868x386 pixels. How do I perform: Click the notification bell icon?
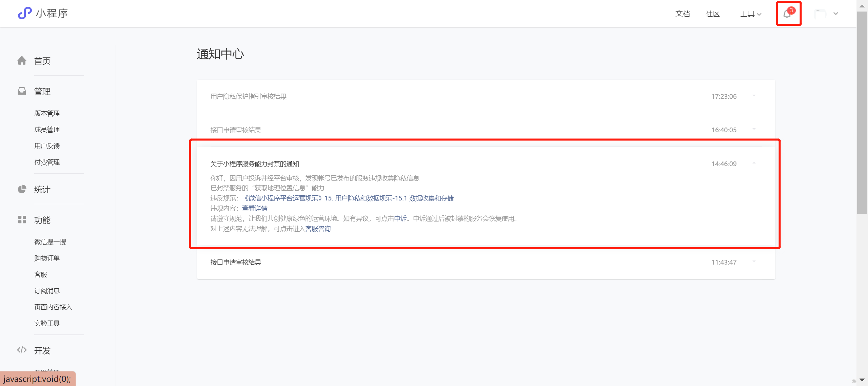[x=787, y=14]
